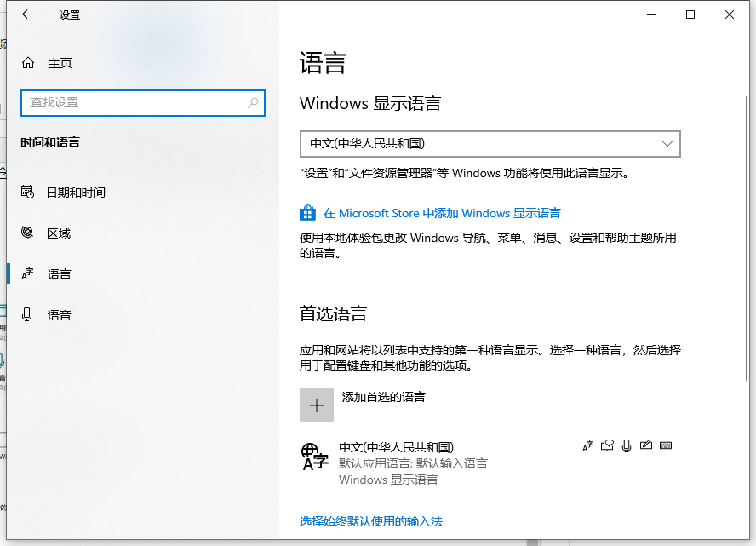756x546 pixels.
Task: Click the handwriting pen icon for 中文
Action: click(x=646, y=445)
